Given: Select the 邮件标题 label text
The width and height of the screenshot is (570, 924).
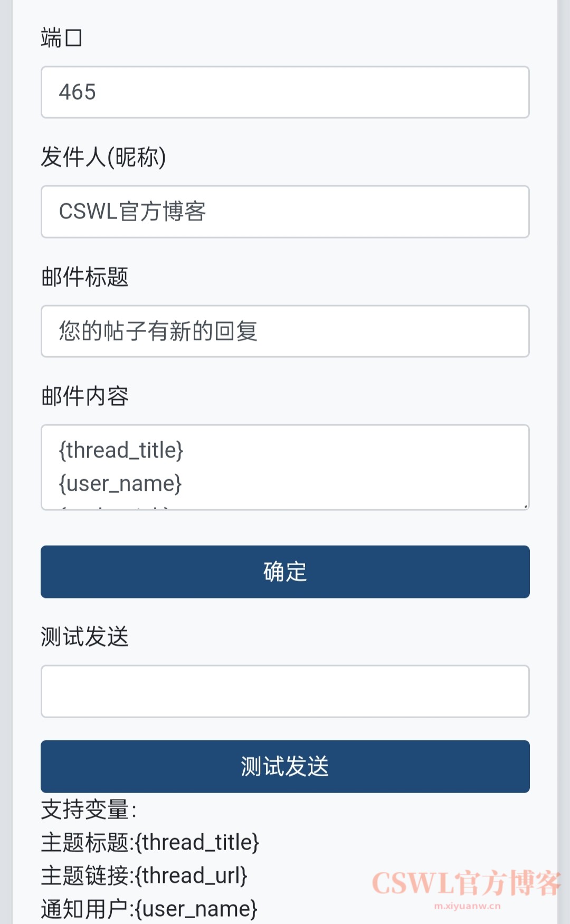Looking at the screenshot, I should click(85, 277).
